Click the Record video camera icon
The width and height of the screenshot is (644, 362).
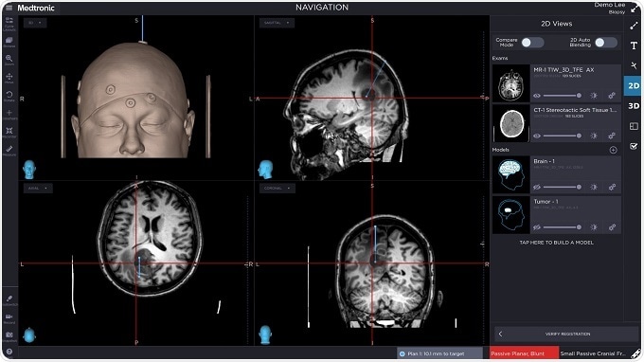click(9, 318)
